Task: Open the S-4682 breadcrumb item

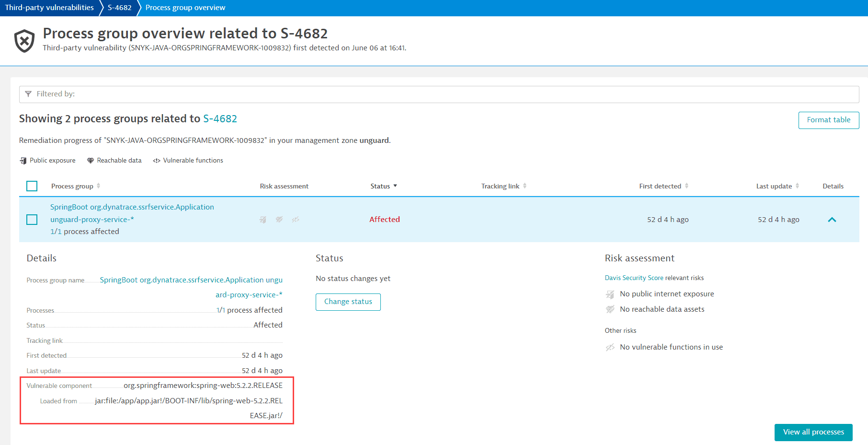Action: point(120,8)
